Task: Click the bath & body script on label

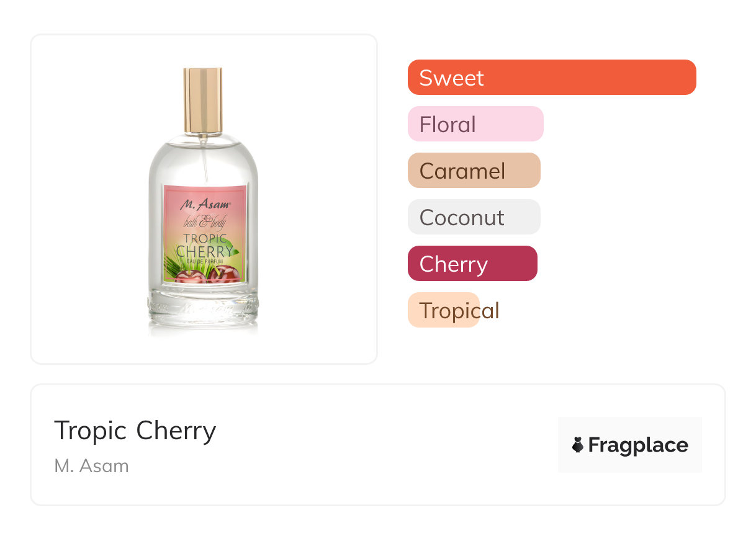Action: [x=204, y=223]
